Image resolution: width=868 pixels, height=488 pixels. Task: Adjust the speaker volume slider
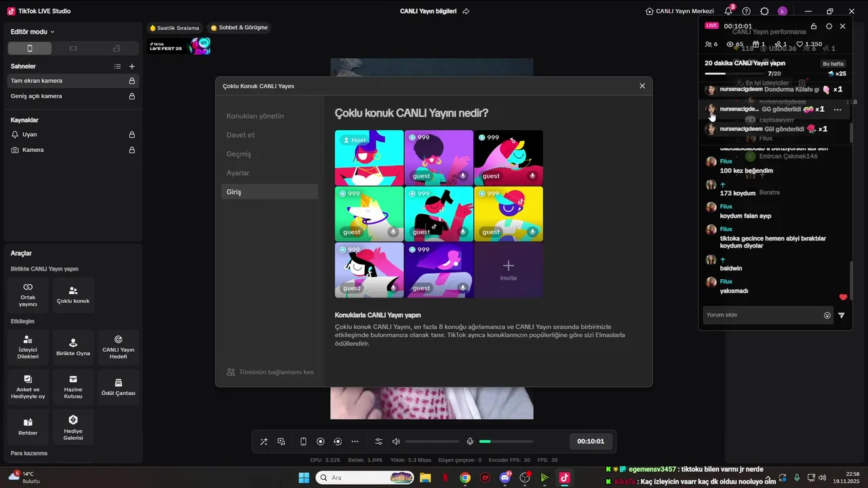(x=431, y=441)
